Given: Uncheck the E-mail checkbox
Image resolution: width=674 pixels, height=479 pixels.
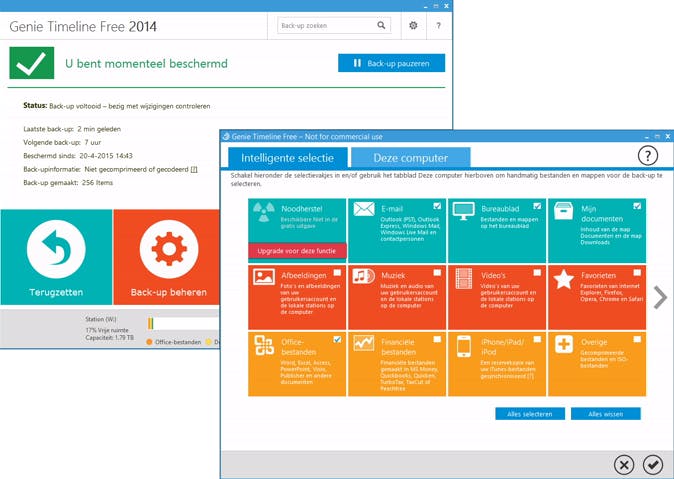Looking at the screenshot, I should pos(437,206).
